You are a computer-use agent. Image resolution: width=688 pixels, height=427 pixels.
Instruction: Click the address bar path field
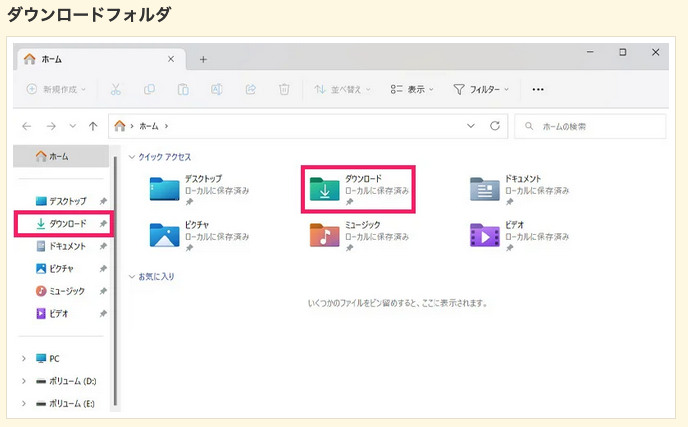(x=308, y=126)
